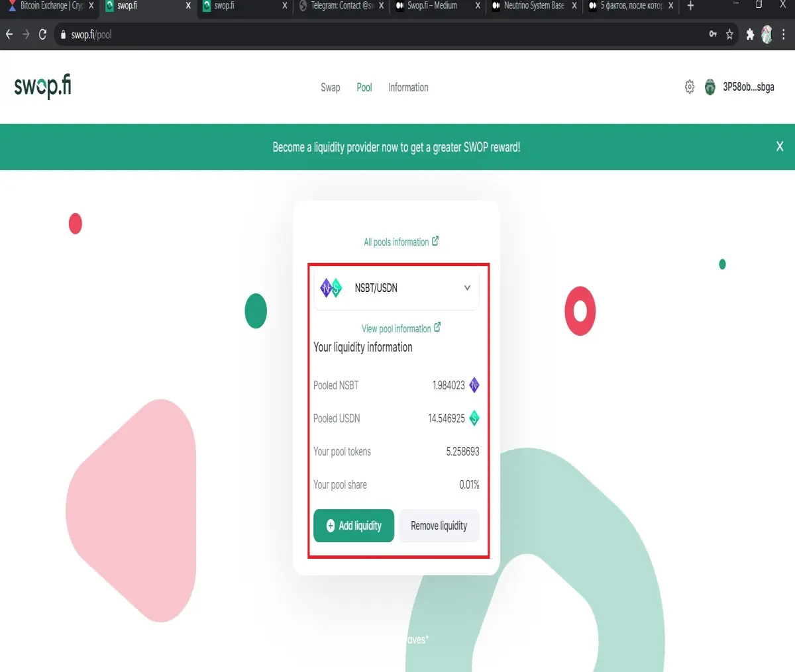
Task: Switch to the Swop.fi – Medium tab
Action: 437,6
